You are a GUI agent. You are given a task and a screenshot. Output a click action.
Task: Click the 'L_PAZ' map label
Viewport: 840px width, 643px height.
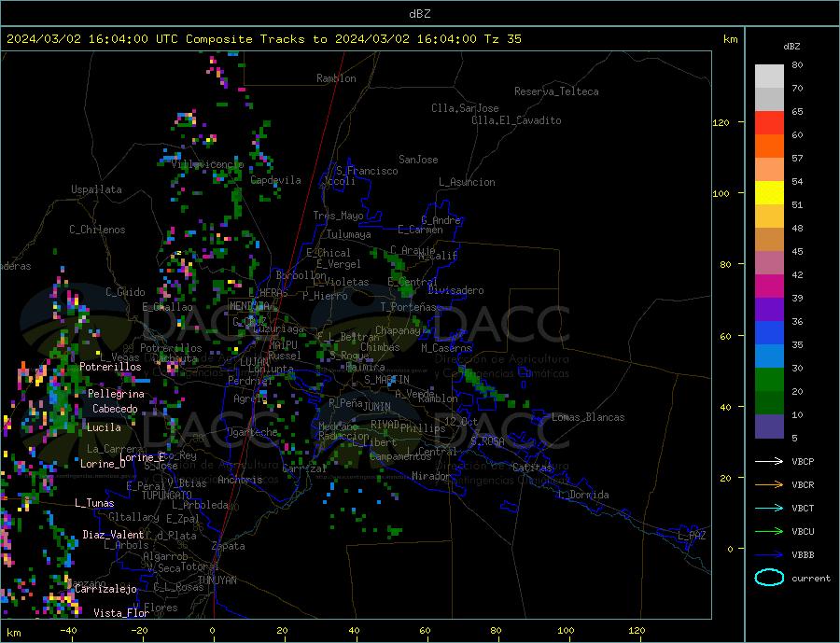tap(693, 536)
